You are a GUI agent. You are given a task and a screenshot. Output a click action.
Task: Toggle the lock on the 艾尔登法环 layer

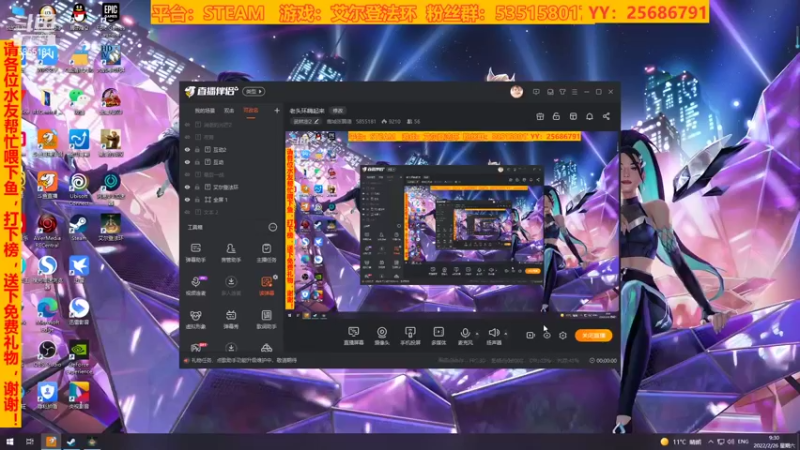197,187
